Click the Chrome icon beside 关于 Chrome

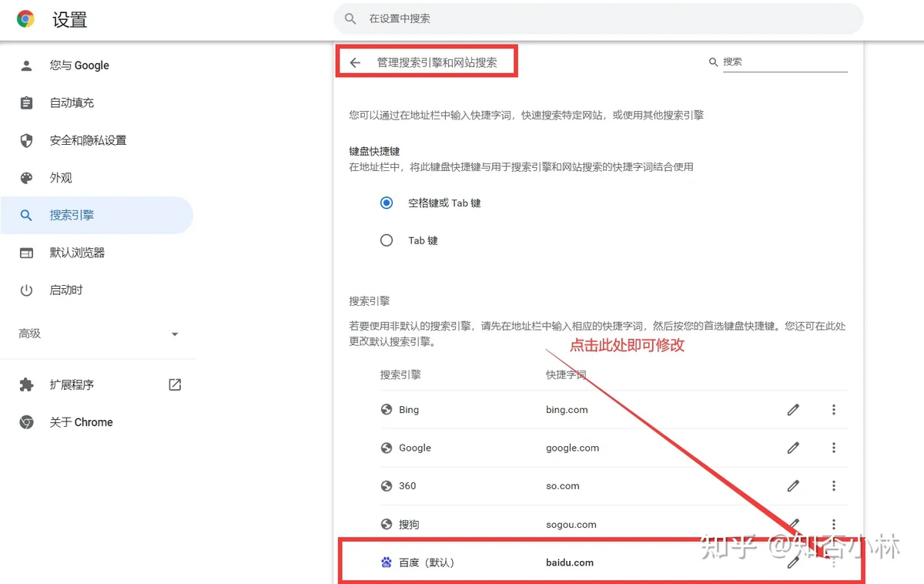(x=26, y=422)
